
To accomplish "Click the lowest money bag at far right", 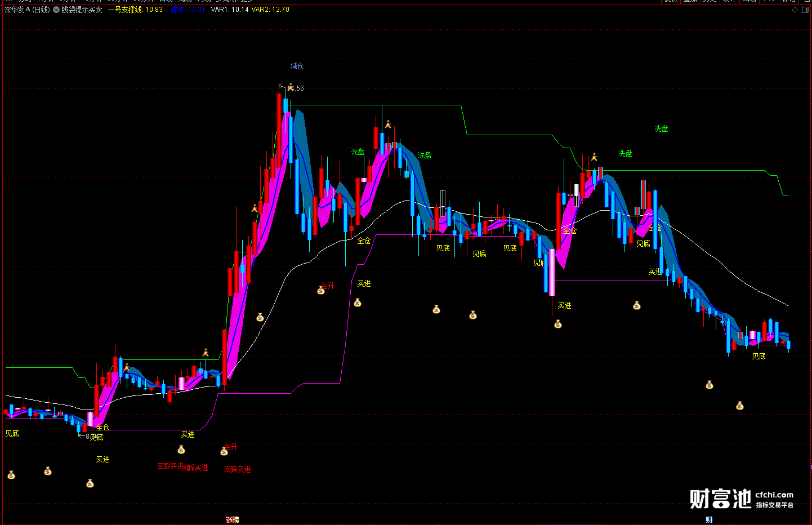I will click(x=740, y=406).
